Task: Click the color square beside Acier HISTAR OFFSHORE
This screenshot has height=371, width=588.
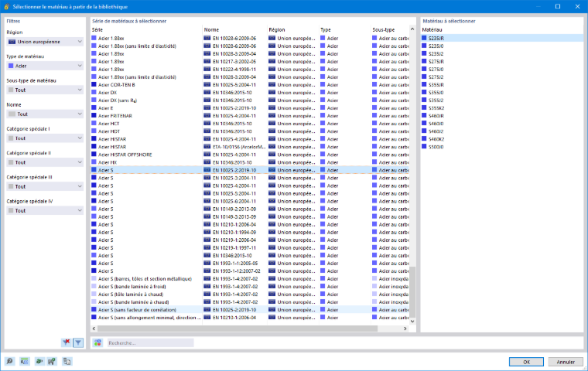Action: tap(94, 155)
